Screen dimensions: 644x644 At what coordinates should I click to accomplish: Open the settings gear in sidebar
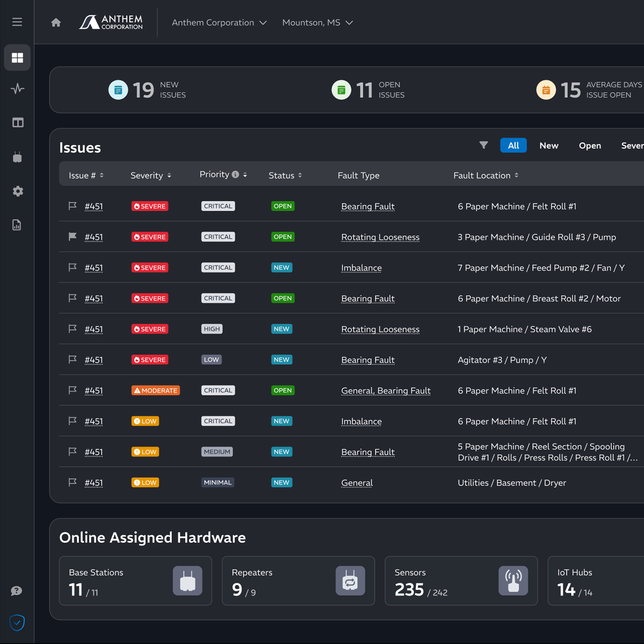[18, 191]
